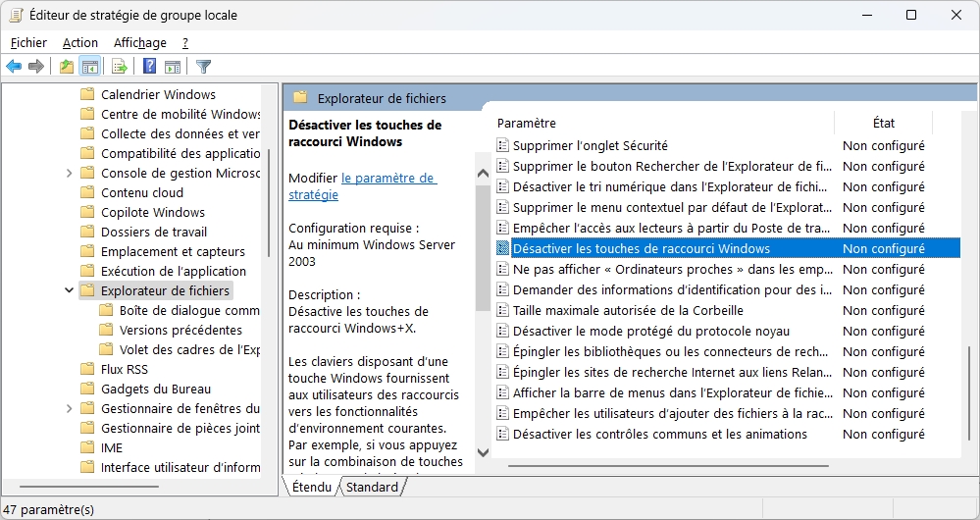This screenshot has height=520, width=980.
Task: Click folder icon of Emplacement et capteurs
Action: point(87,251)
